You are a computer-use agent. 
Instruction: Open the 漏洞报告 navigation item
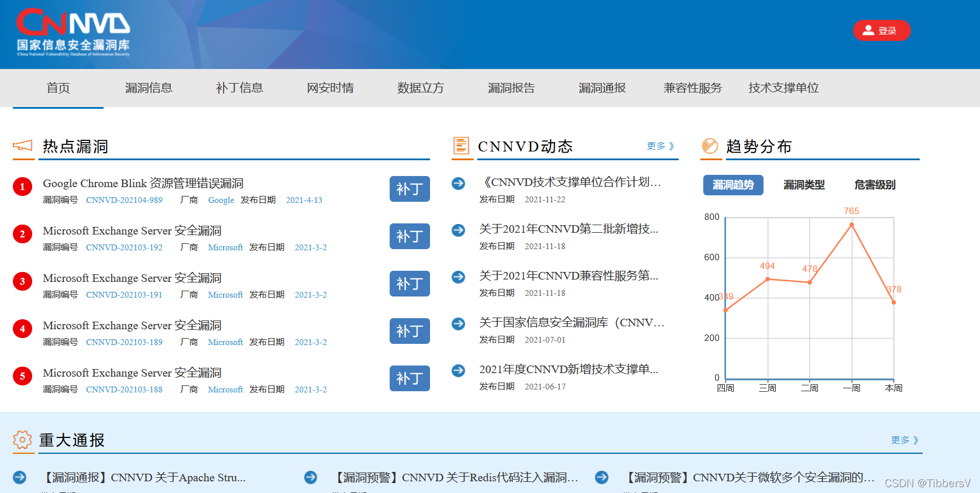[x=511, y=88]
